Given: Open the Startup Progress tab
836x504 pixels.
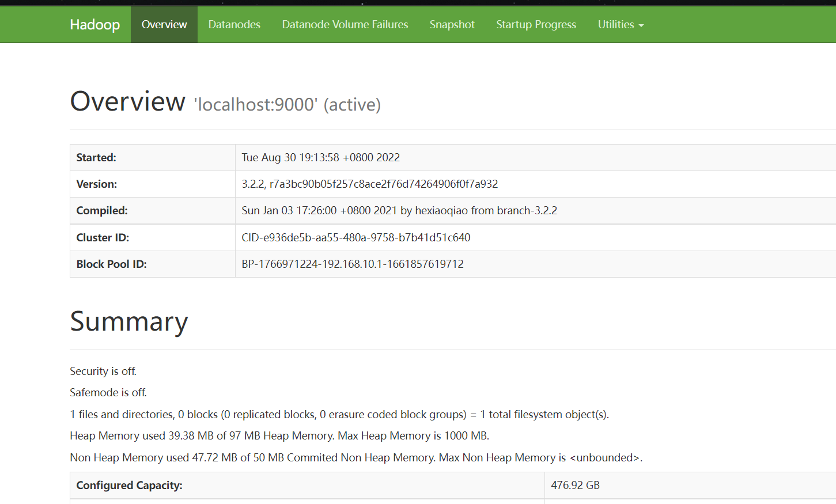Looking at the screenshot, I should pos(536,24).
